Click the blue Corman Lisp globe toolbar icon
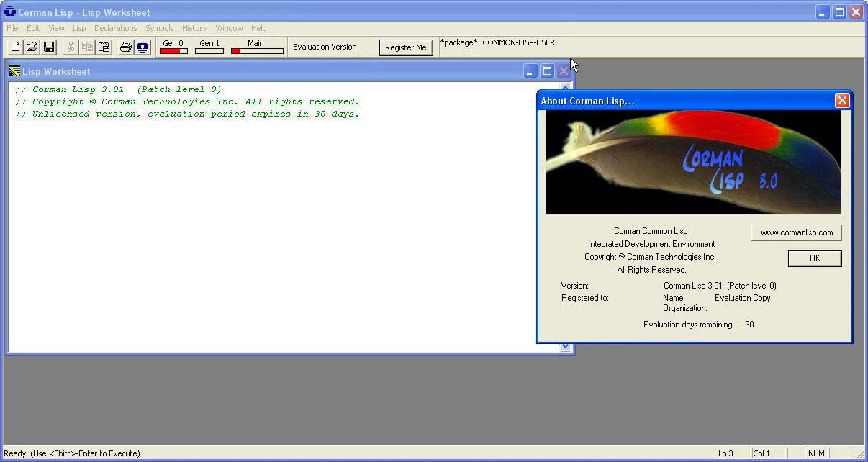868x462 pixels. pyautogui.click(x=143, y=47)
